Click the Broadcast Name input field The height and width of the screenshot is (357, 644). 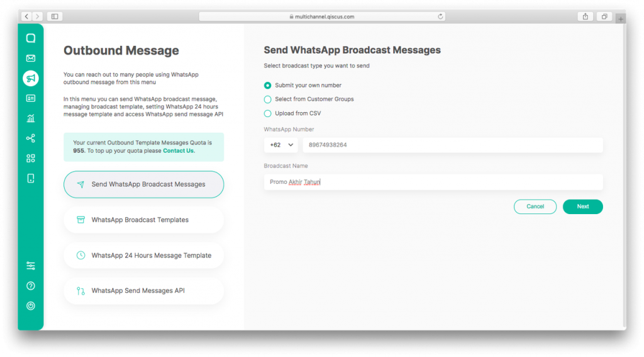(433, 182)
